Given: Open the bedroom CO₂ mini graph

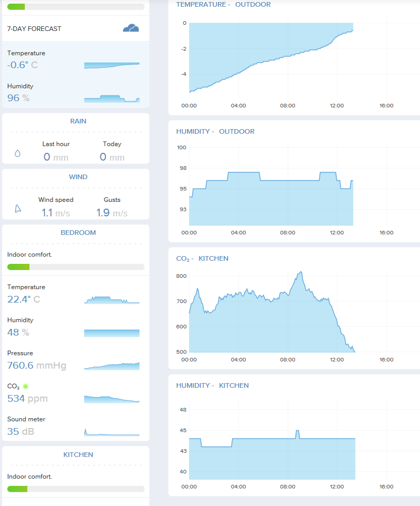Looking at the screenshot, I should click(112, 399).
